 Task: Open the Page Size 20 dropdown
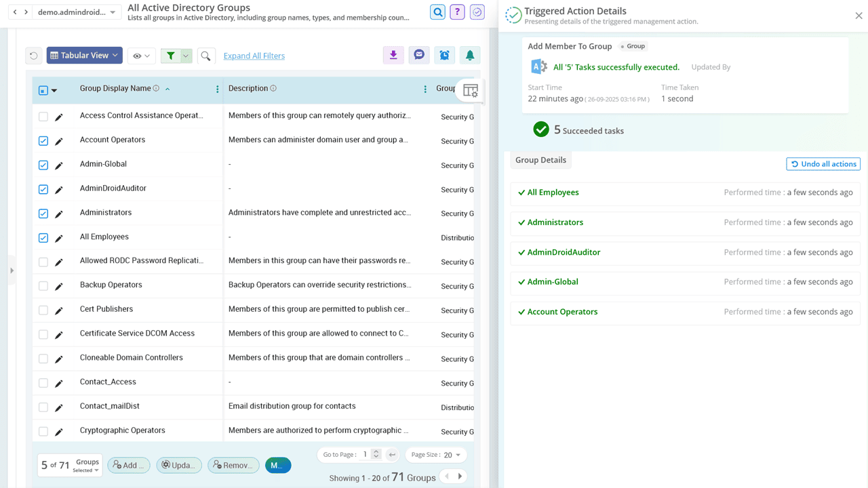[x=435, y=454]
